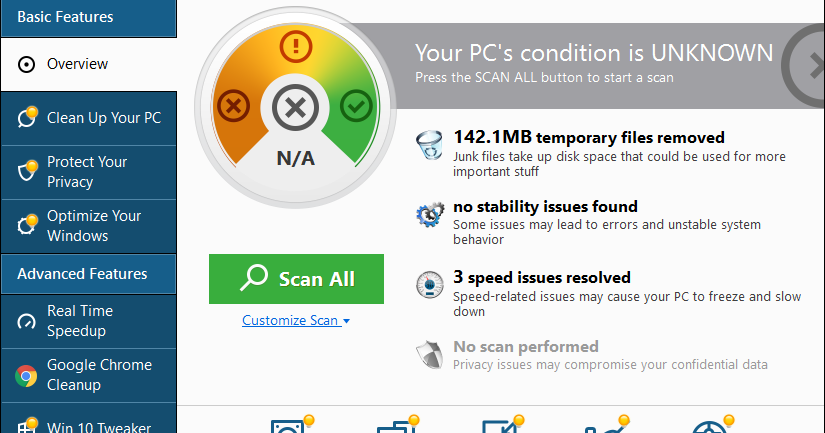Viewport: 825px width, 433px height.
Task: Click the Basic Features section header
Action: [x=65, y=17]
